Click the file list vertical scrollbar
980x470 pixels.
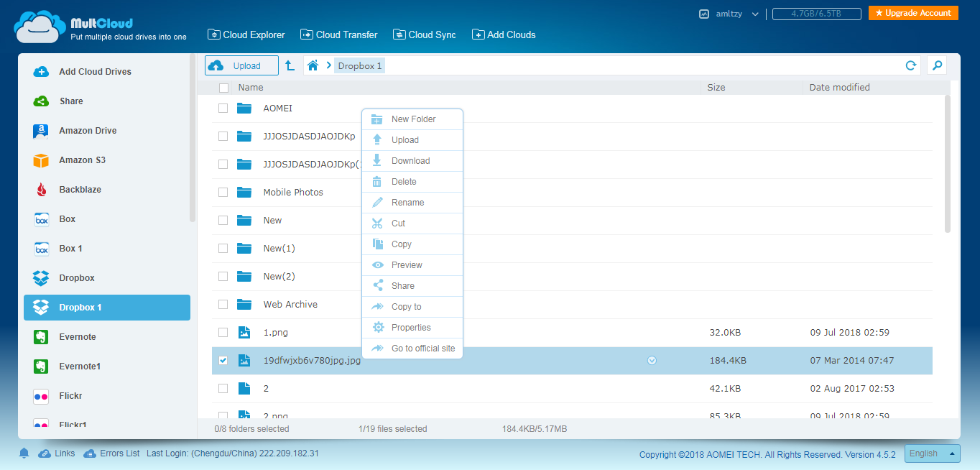947,165
